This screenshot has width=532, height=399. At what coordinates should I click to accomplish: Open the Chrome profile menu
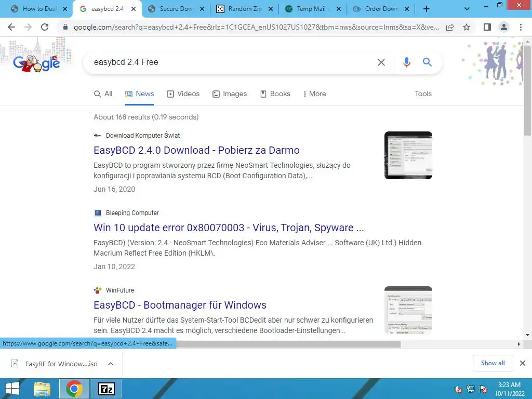(504, 27)
